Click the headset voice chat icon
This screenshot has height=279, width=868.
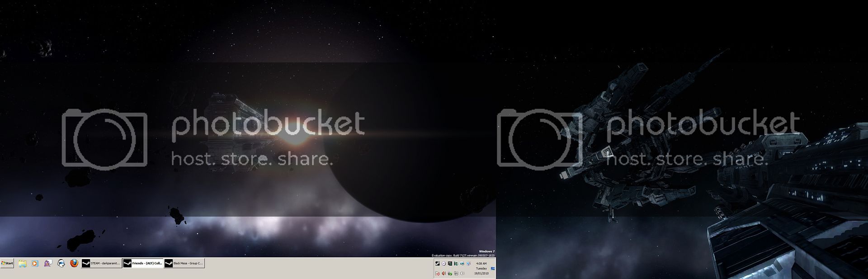[61, 263]
